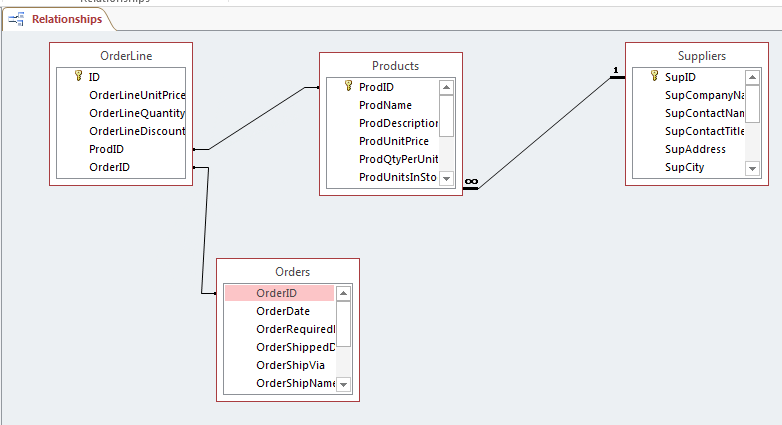The height and width of the screenshot is (425, 782).
Task: Select the highlighted OrderID field in Orders
Action: click(278, 293)
